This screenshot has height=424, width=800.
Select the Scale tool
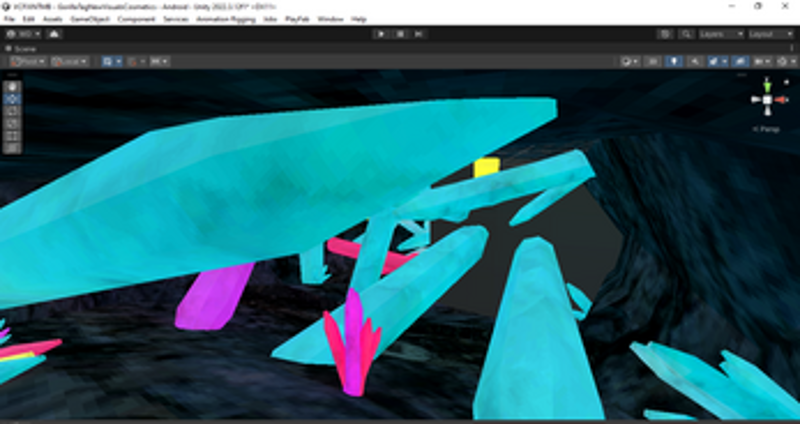coord(12,123)
